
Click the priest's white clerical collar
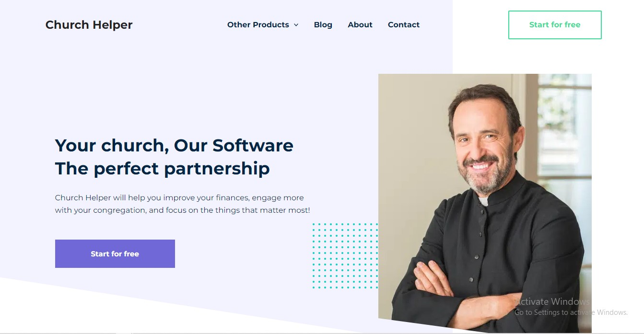click(x=484, y=201)
